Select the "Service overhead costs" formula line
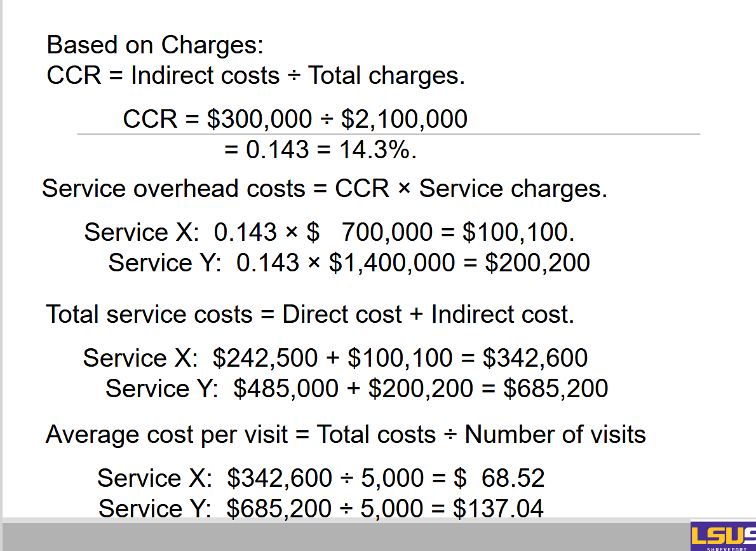 pos(324,189)
